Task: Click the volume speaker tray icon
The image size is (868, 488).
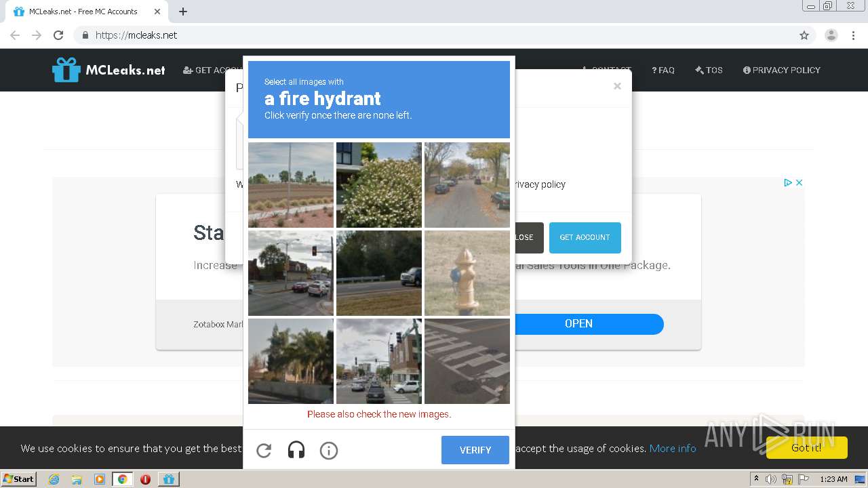Action: coord(771,479)
